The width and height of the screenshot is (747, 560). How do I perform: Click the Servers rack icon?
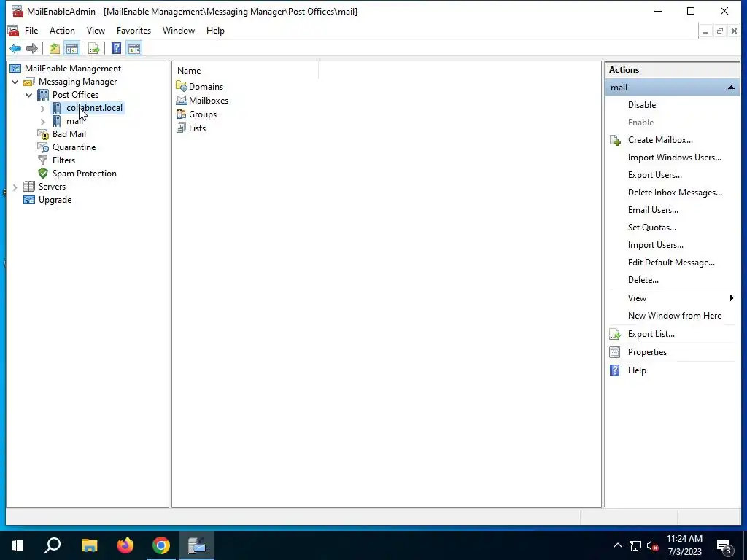[x=29, y=187]
